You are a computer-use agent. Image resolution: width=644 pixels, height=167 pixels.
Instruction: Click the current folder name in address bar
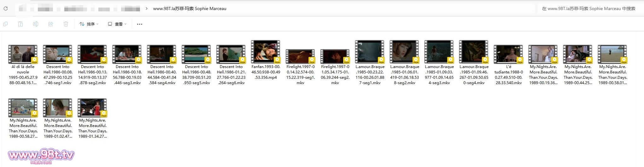pyautogui.click(x=189, y=9)
